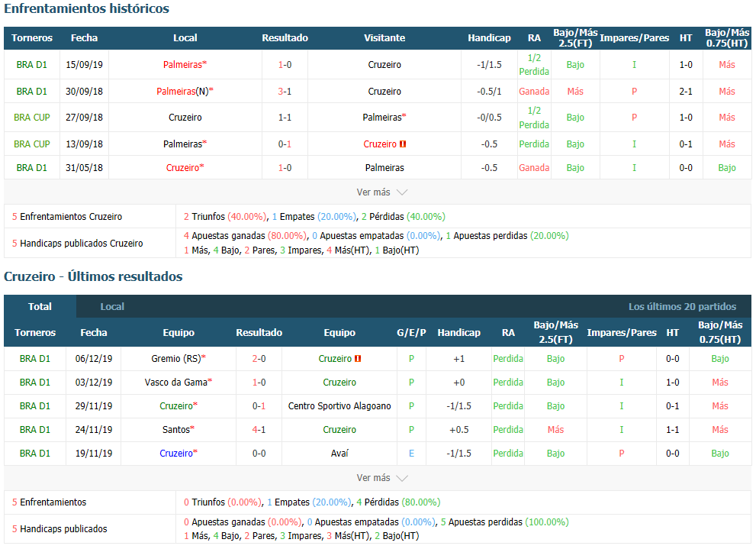
Task: Click Visitante column header
Action: click(x=384, y=38)
